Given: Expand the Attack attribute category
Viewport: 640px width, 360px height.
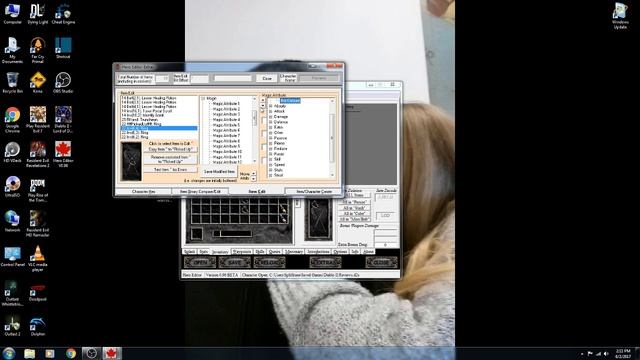Looking at the screenshot, I should click(271, 111).
